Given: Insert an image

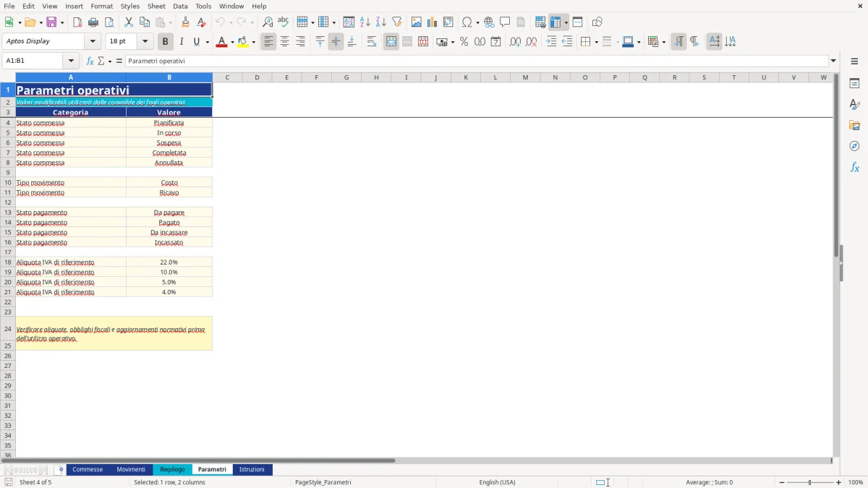Looking at the screenshot, I should [x=417, y=22].
